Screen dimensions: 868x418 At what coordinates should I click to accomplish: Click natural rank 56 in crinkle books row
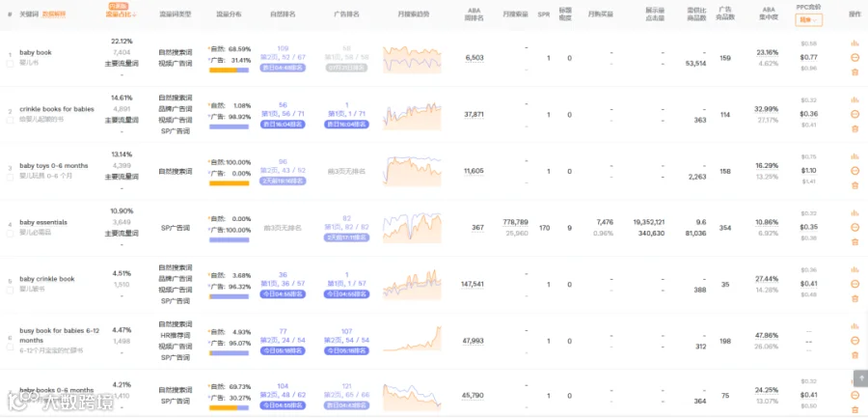[283, 105]
